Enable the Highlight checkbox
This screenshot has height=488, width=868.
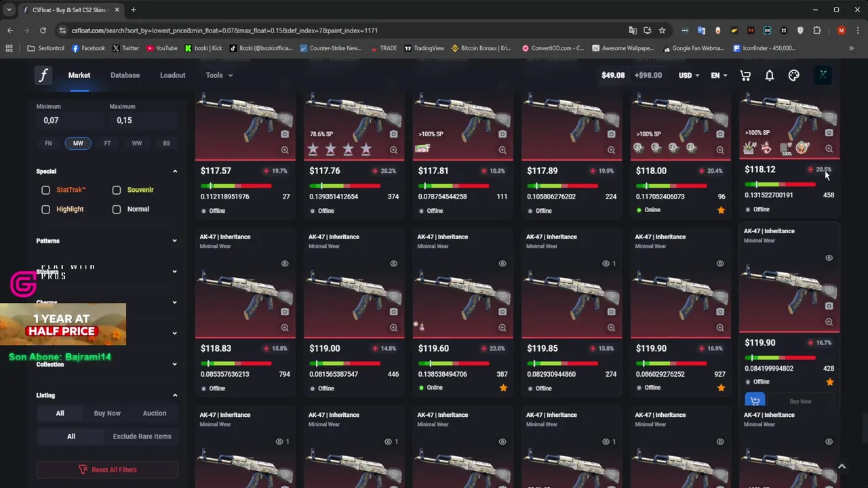pyautogui.click(x=45, y=209)
